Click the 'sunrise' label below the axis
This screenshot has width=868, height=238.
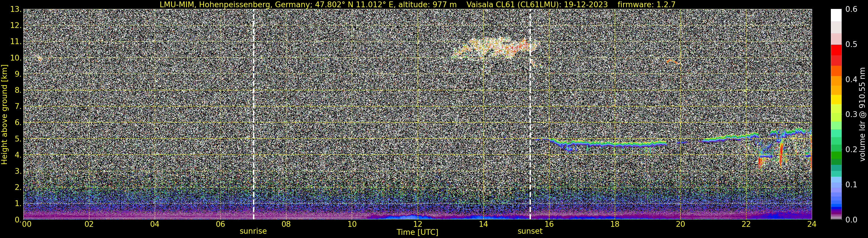click(x=253, y=231)
